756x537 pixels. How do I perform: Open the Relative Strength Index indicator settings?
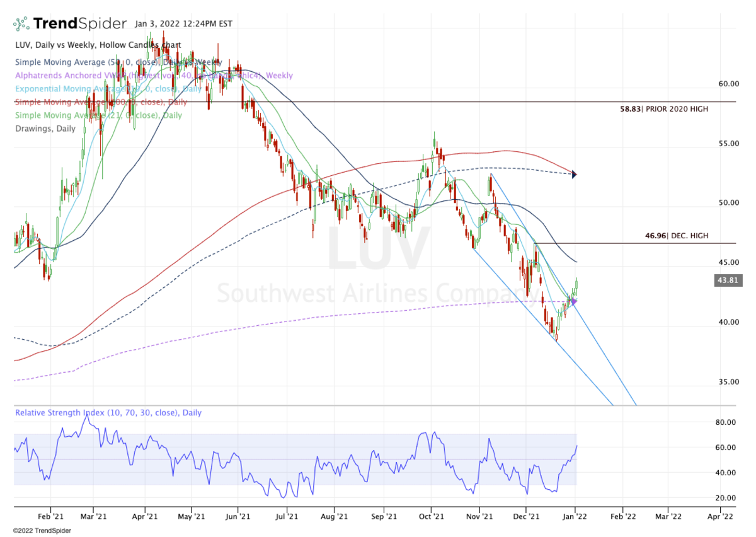point(107,412)
